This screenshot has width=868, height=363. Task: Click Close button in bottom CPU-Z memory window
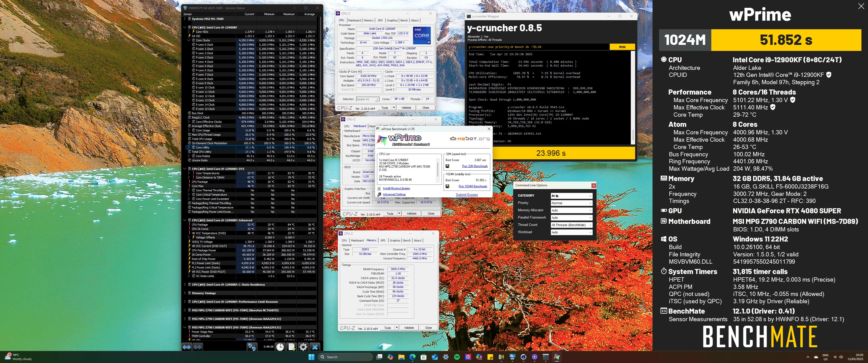[x=428, y=328]
